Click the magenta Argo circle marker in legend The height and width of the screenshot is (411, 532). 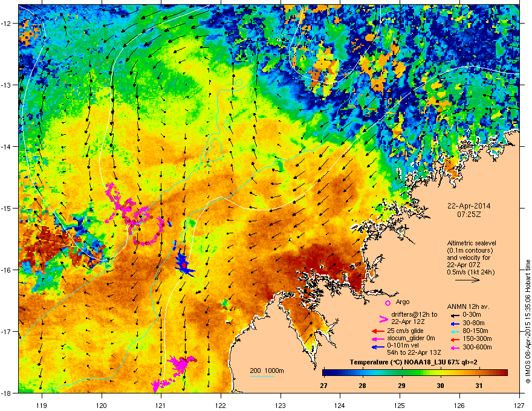(388, 302)
